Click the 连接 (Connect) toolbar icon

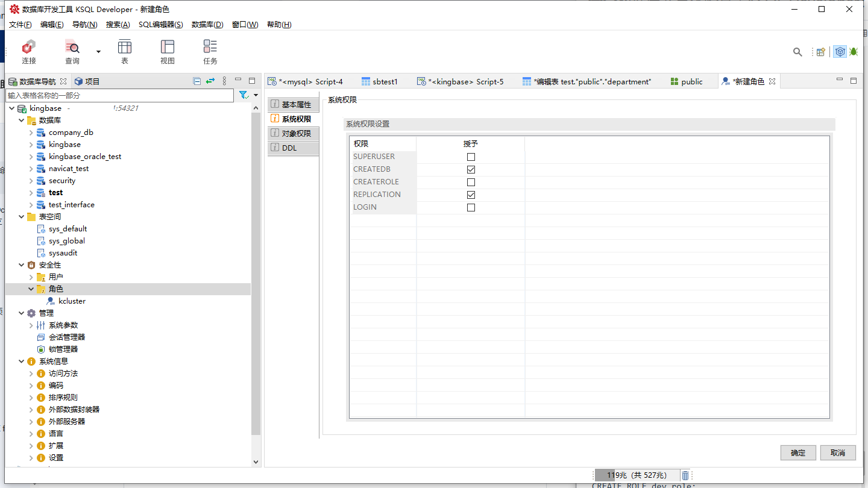pos(29,47)
